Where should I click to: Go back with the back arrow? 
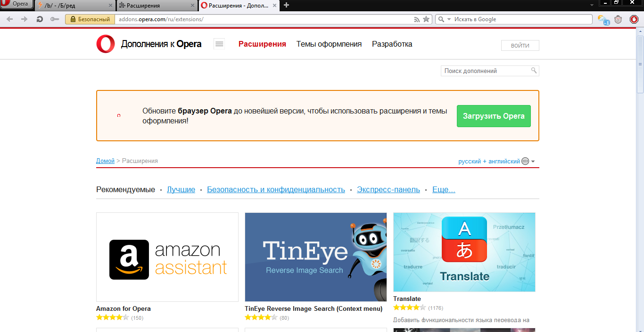tap(10, 19)
